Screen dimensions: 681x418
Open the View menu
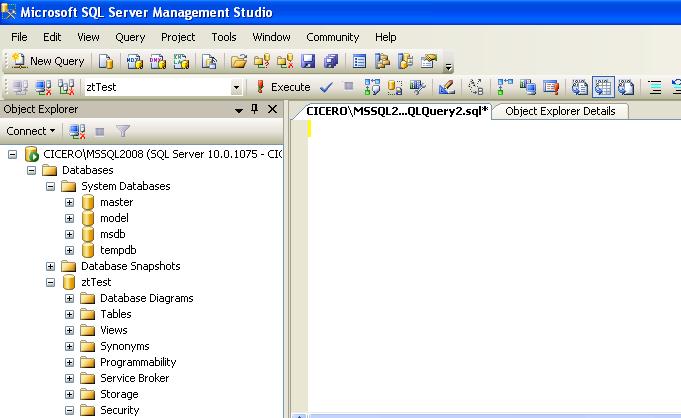tap(88, 37)
